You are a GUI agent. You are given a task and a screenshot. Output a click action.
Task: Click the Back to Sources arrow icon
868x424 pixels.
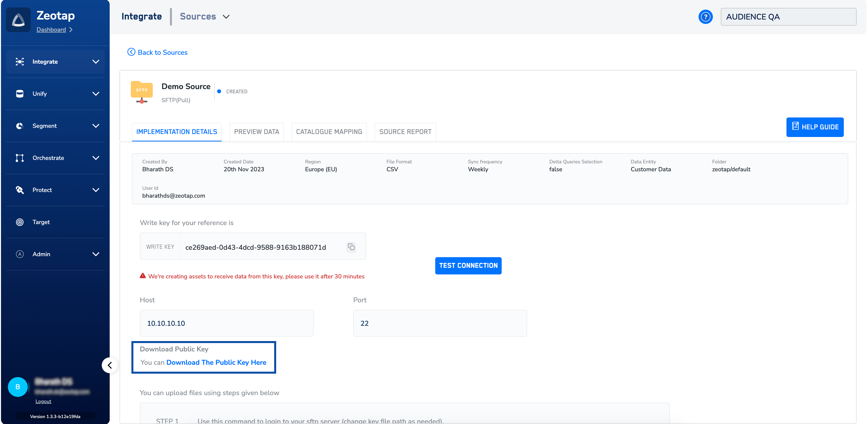pos(131,52)
